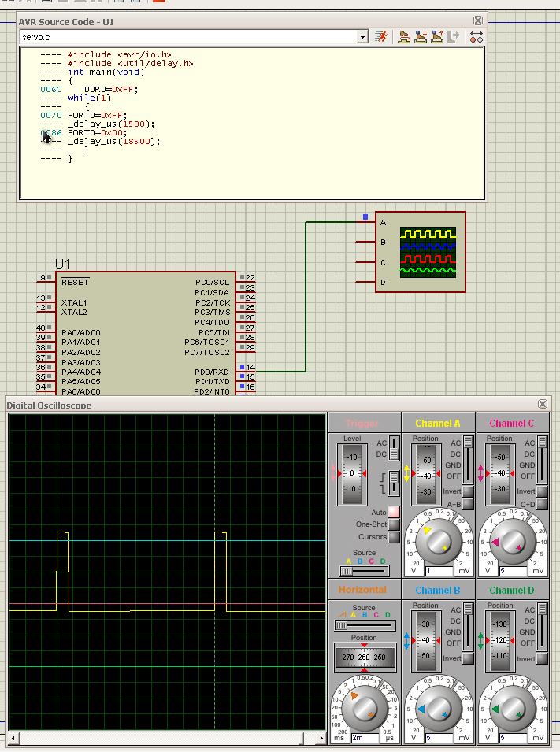Click the Channel B volts value field
Viewport: 560px width, 752px height.
[439, 738]
